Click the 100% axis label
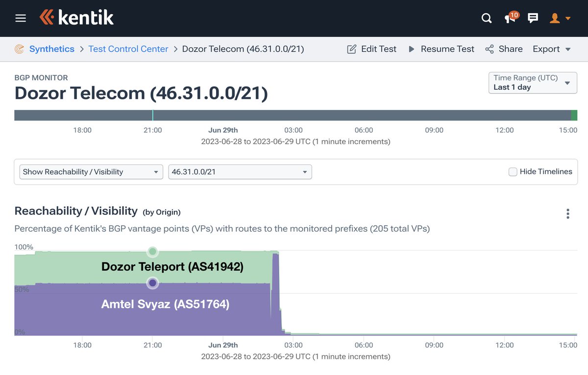The width and height of the screenshot is (588, 375). (x=24, y=247)
